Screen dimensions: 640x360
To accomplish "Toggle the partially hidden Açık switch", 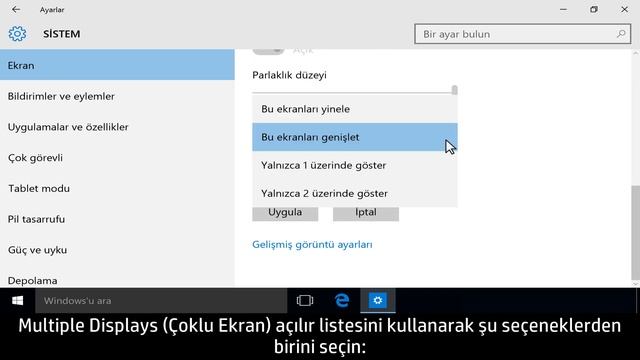I will (x=268, y=51).
